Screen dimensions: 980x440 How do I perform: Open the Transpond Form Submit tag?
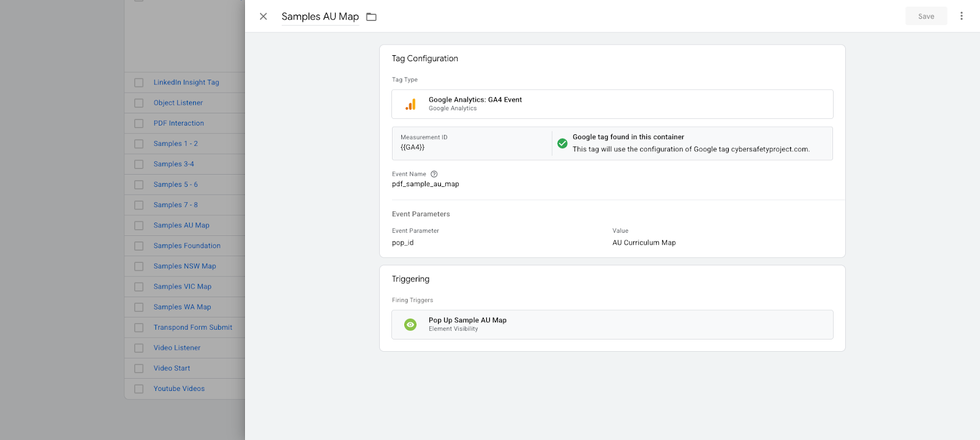pyautogui.click(x=192, y=327)
